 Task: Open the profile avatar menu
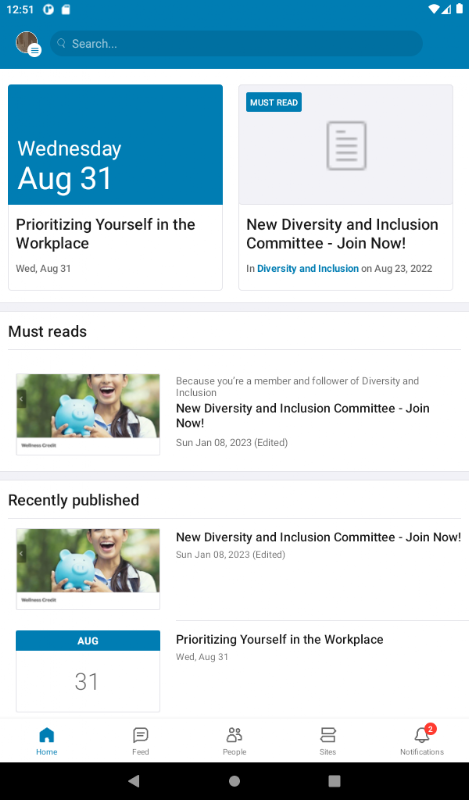click(28, 43)
